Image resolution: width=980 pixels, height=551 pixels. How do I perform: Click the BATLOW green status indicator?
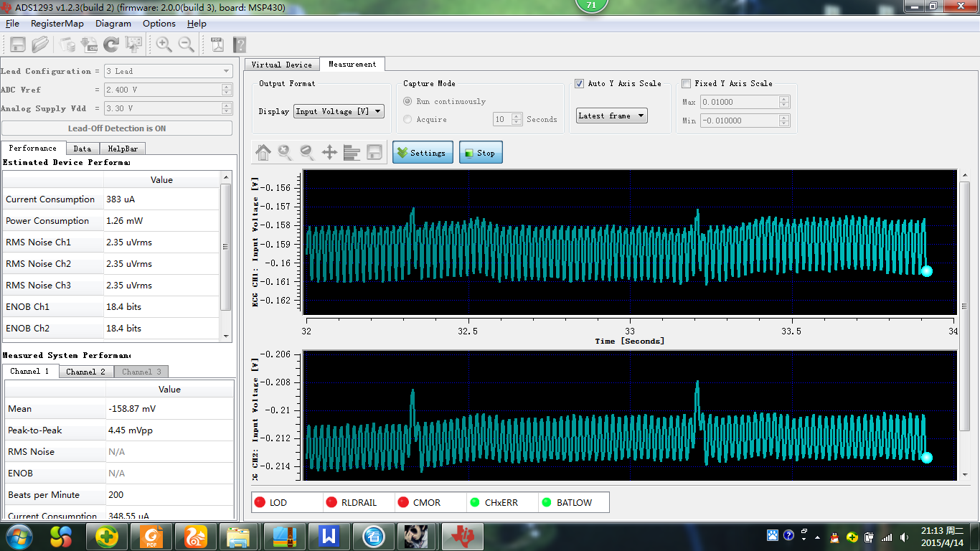point(547,503)
